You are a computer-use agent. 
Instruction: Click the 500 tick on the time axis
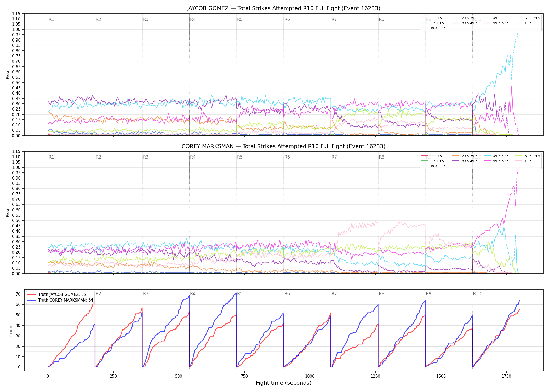[x=179, y=376]
